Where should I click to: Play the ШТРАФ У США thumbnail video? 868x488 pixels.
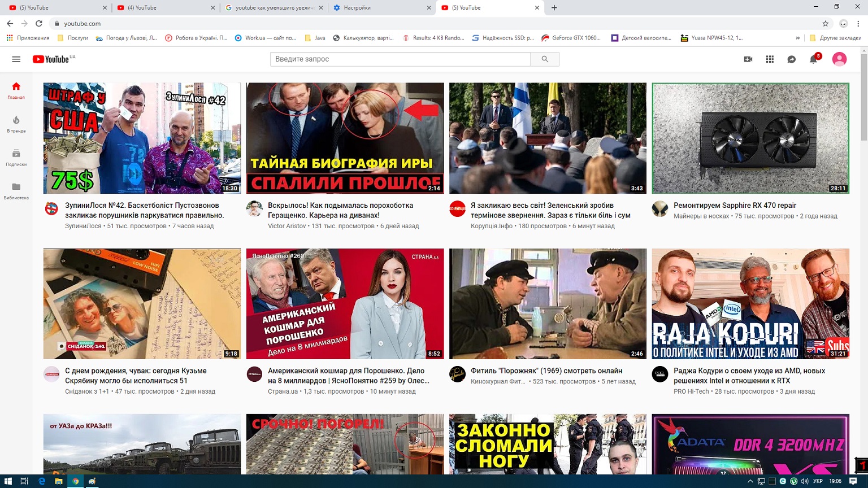pos(142,138)
